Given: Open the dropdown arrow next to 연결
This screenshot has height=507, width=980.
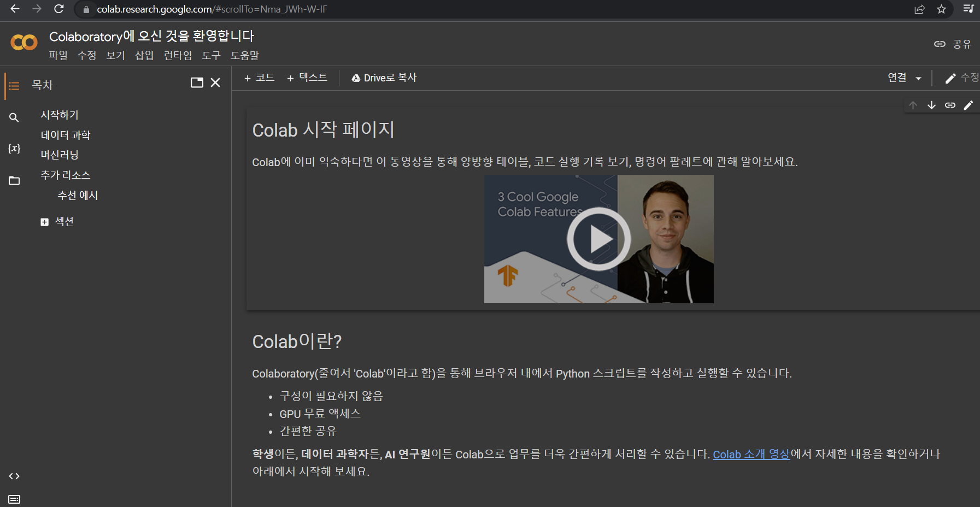Looking at the screenshot, I should [x=918, y=79].
